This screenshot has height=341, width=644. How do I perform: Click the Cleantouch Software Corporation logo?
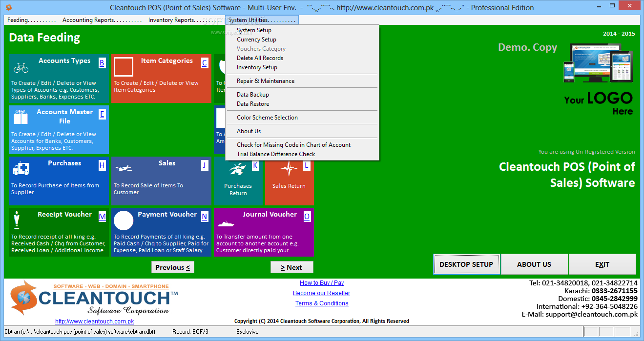coord(94,298)
